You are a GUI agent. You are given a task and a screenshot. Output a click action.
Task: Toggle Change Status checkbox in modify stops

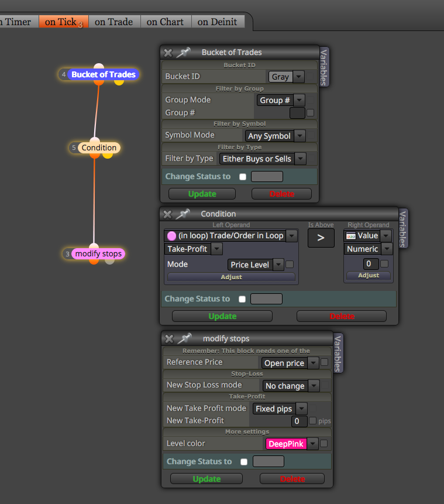244,462
